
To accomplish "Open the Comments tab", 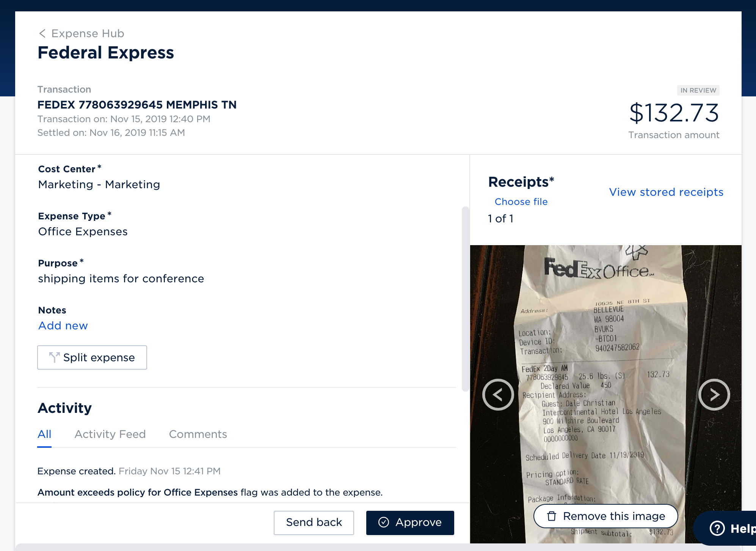I will click(x=198, y=434).
